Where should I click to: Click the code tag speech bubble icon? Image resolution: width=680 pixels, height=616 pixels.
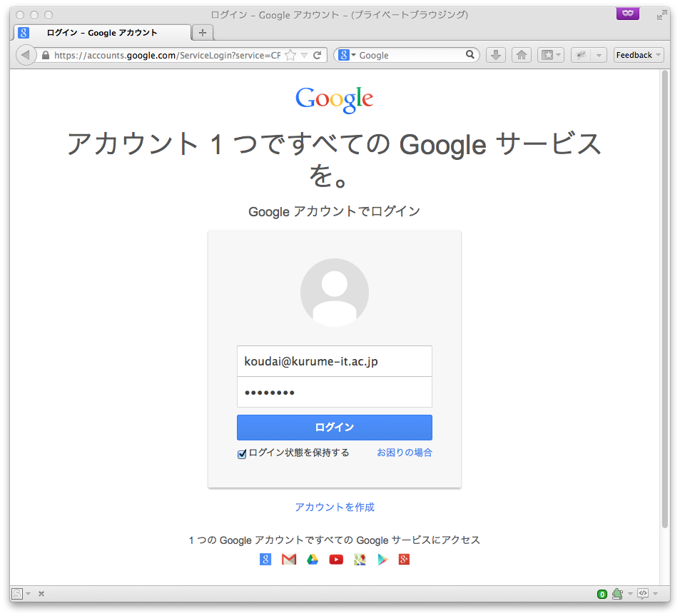pyautogui.click(x=643, y=593)
